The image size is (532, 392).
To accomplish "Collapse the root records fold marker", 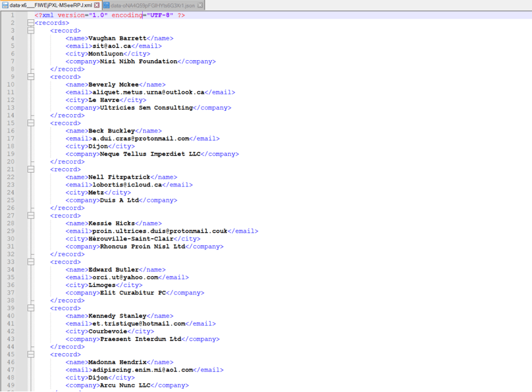I will click(x=31, y=23).
